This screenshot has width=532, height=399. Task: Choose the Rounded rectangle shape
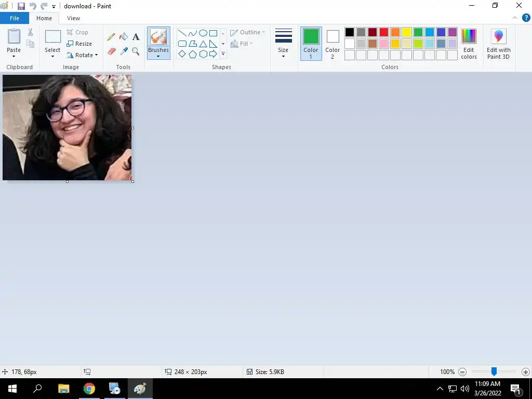182,44
